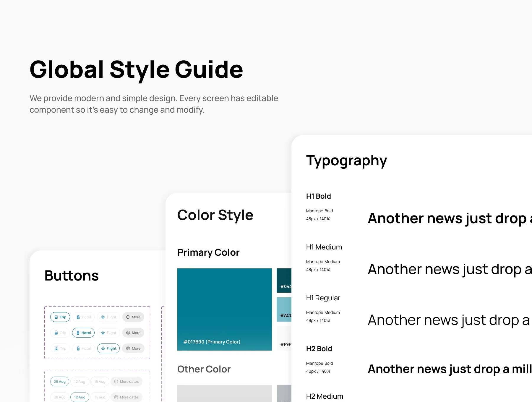Click the 'H1 Regular' label
The height and width of the screenshot is (402, 532).
click(x=323, y=298)
